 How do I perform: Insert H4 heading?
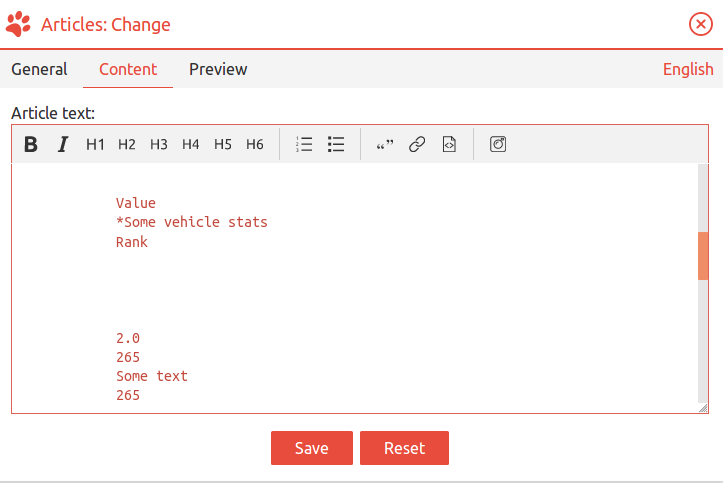[x=190, y=144]
